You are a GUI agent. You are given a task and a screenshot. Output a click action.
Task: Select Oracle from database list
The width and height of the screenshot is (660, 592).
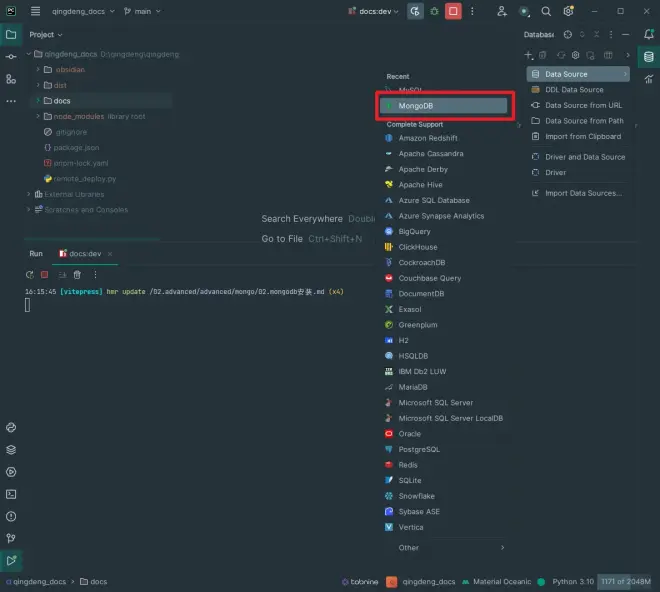click(444, 434)
